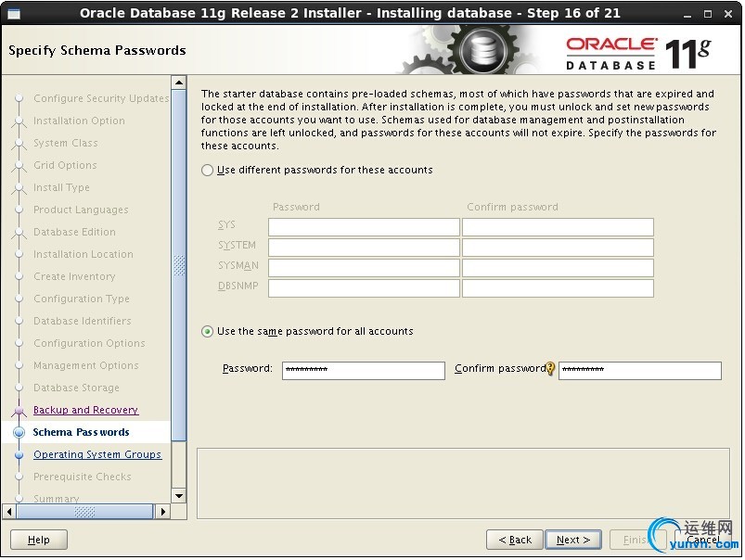Maximize the Oracle installer window

[708, 14]
